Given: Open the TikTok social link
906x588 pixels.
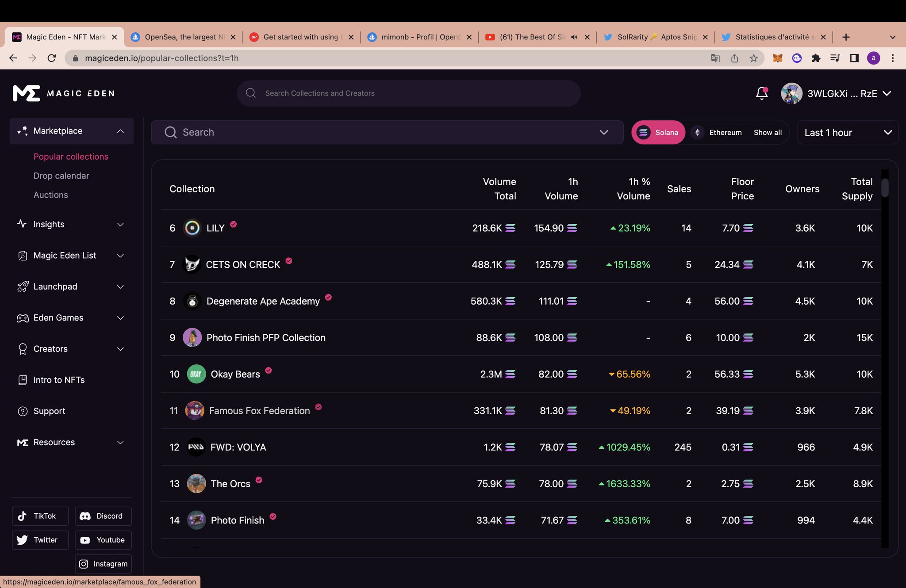Looking at the screenshot, I should (x=40, y=516).
